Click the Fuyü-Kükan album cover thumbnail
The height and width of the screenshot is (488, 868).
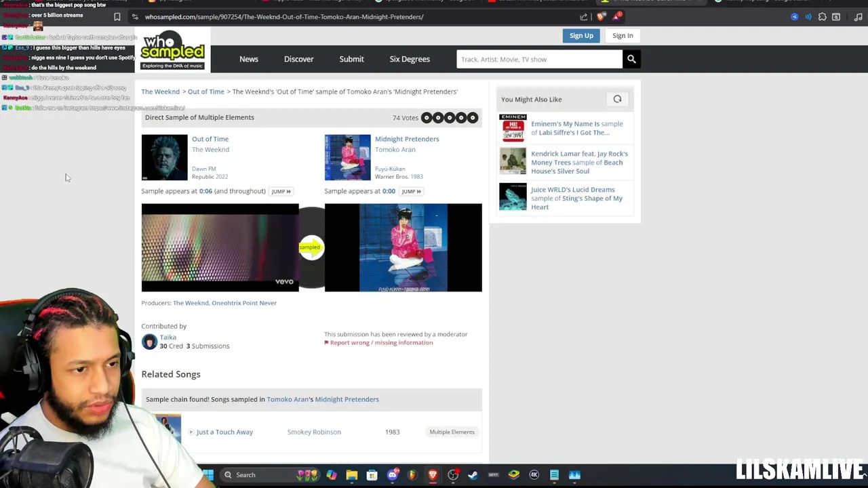[347, 157]
